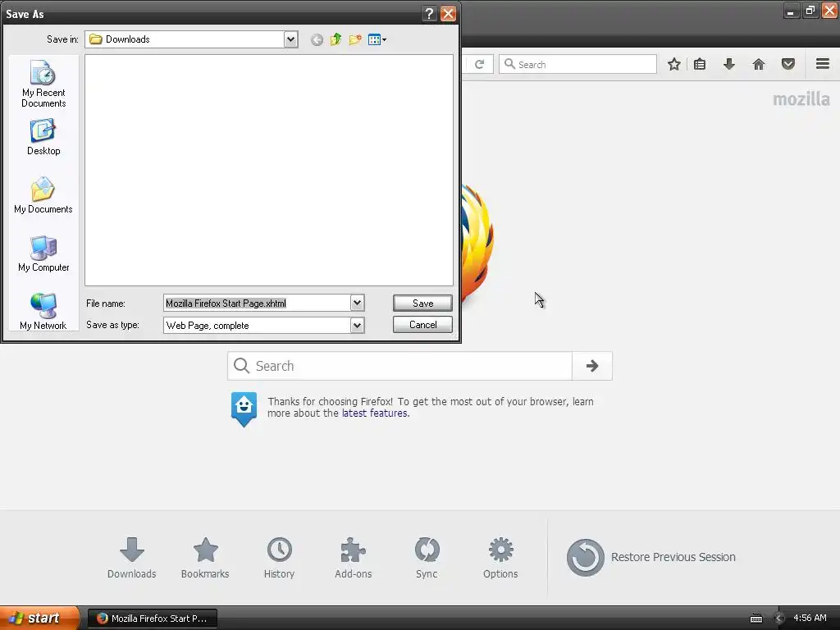The height and width of the screenshot is (630, 840).
Task: Submit search with the arrow button
Action: [592, 366]
